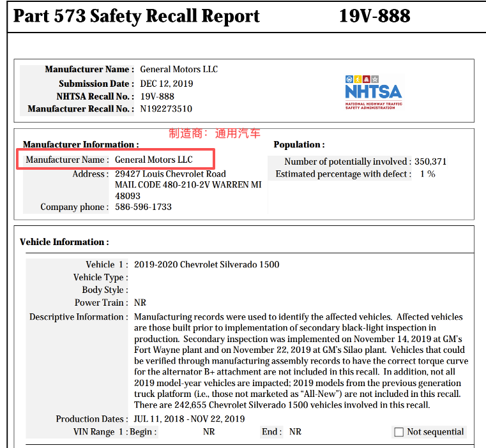The image size is (486, 448).
Task: Click General Motors LLC inside the red box
Action: (154, 159)
